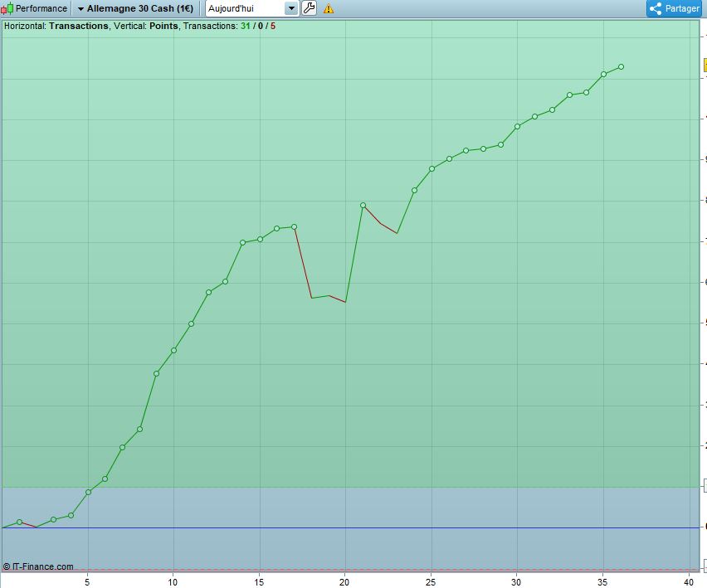Click the first data point at transaction 1
Screen dimensions: 707x588
tap(19, 522)
